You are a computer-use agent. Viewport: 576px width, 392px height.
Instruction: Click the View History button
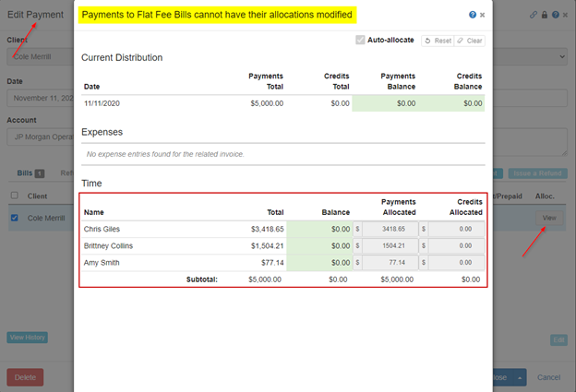pos(27,338)
